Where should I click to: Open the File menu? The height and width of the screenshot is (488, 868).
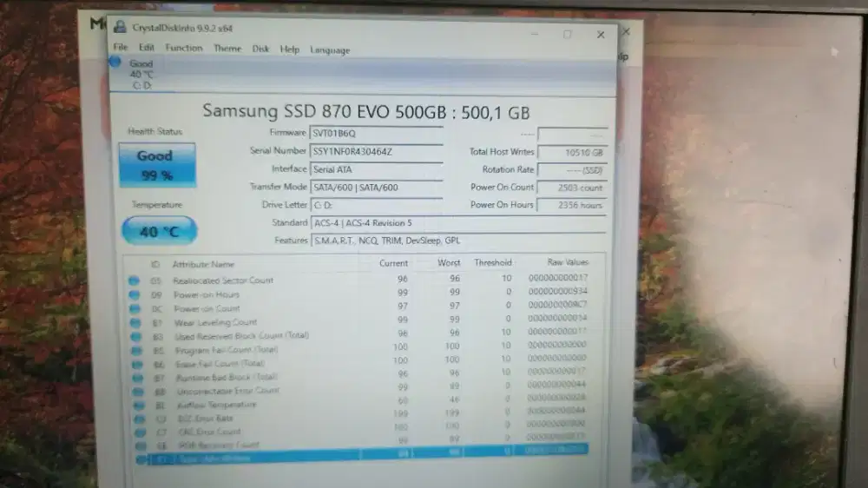[x=120, y=47]
